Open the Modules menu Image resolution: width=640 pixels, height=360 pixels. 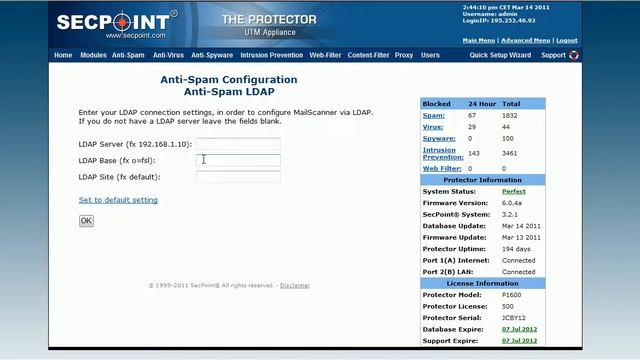click(x=93, y=55)
